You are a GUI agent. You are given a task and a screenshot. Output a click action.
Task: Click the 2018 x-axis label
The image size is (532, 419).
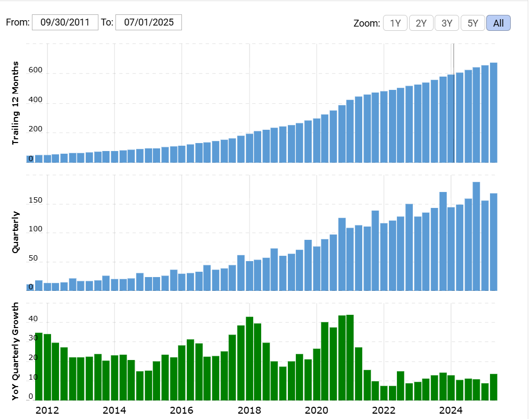[249, 410]
